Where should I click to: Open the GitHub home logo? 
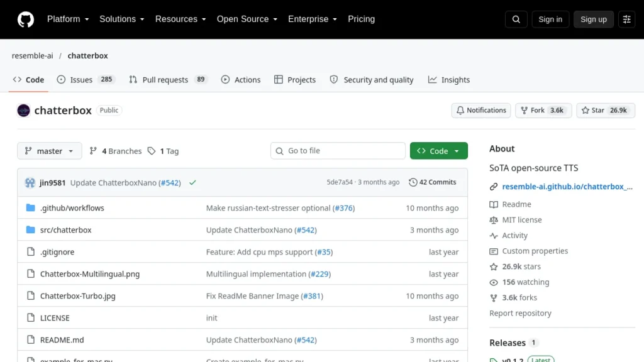pyautogui.click(x=25, y=19)
